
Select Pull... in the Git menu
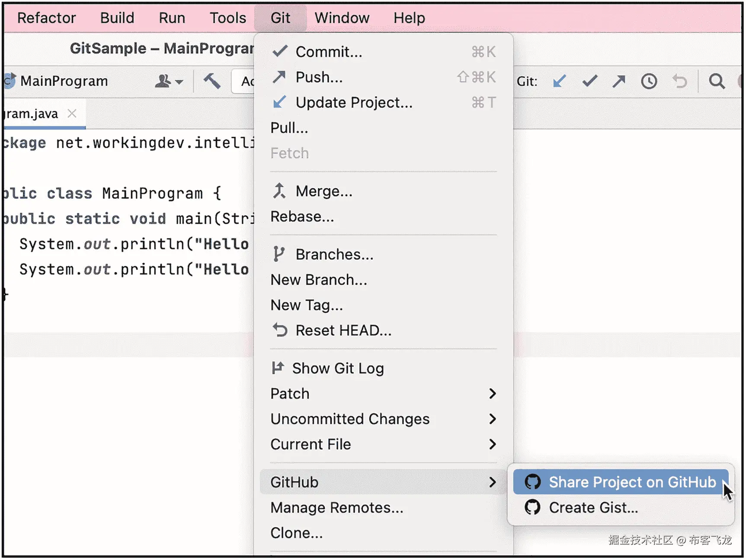click(384, 128)
